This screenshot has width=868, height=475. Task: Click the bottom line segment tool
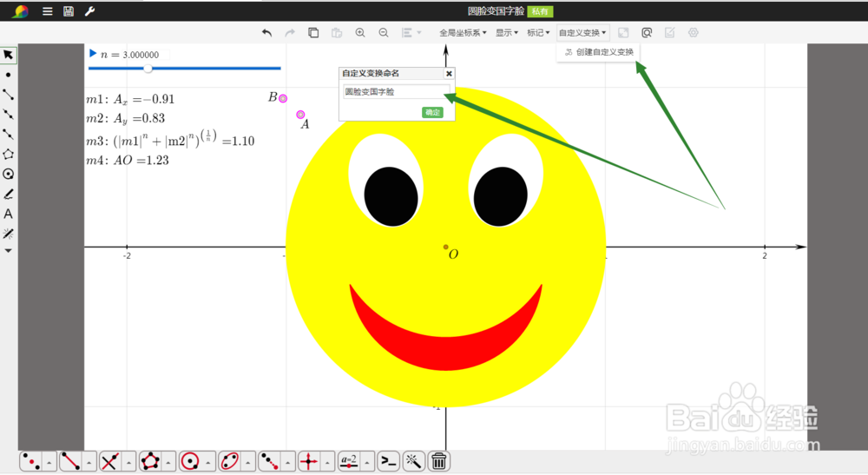coord(70,461)
